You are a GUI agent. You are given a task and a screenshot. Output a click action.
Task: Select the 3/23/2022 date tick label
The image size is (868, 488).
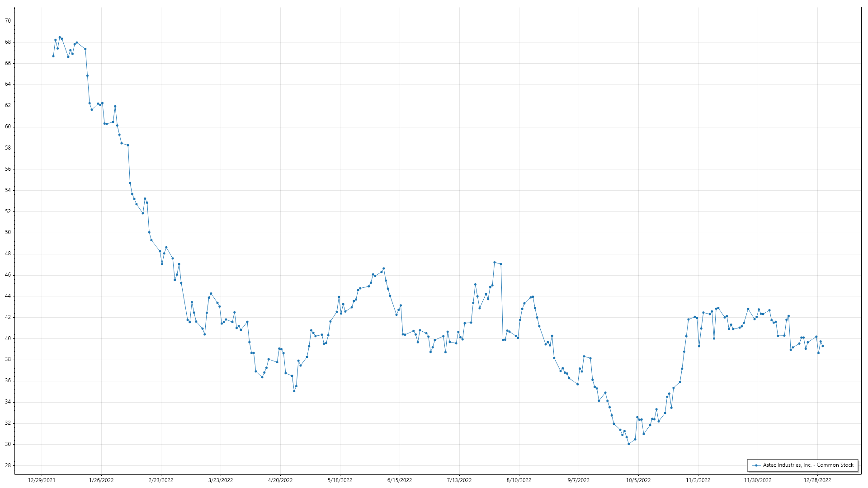click(x=221, y=480)
